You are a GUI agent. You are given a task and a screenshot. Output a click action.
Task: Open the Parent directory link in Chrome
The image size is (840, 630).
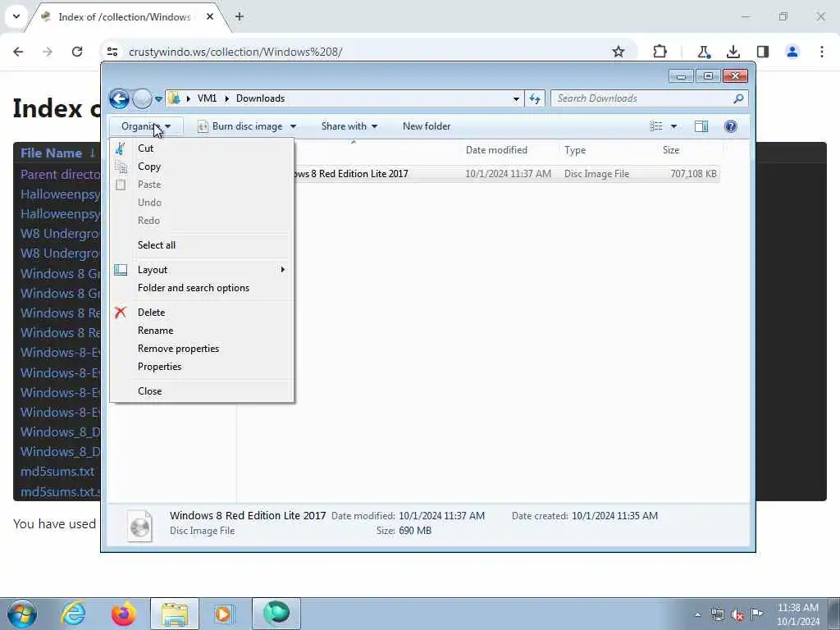60,175
